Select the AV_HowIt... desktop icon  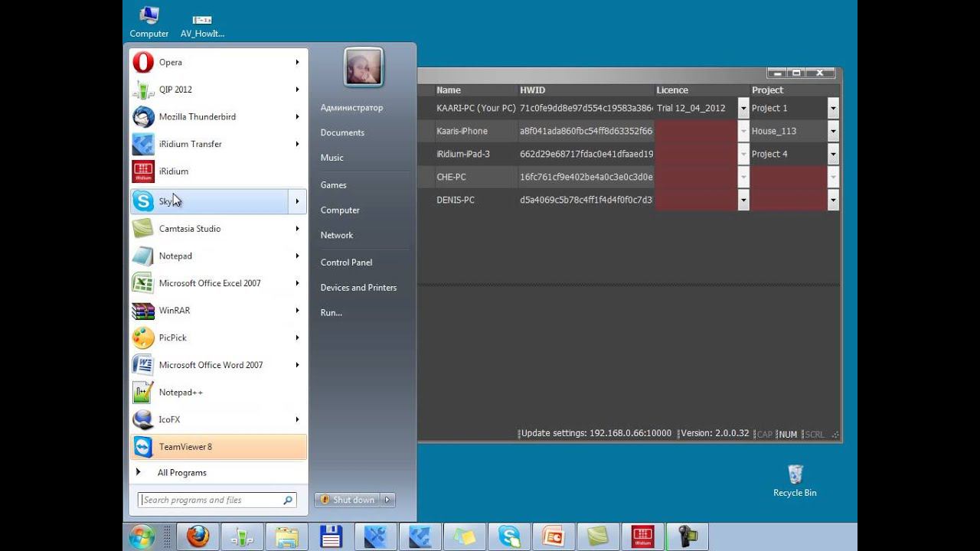(x=202, y=25)
